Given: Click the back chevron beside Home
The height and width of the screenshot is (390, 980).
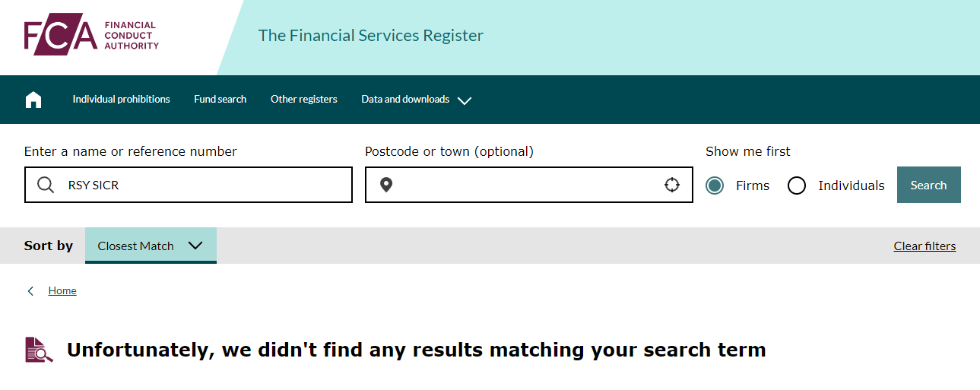Looking at the screenshot, I should point(30,291).
